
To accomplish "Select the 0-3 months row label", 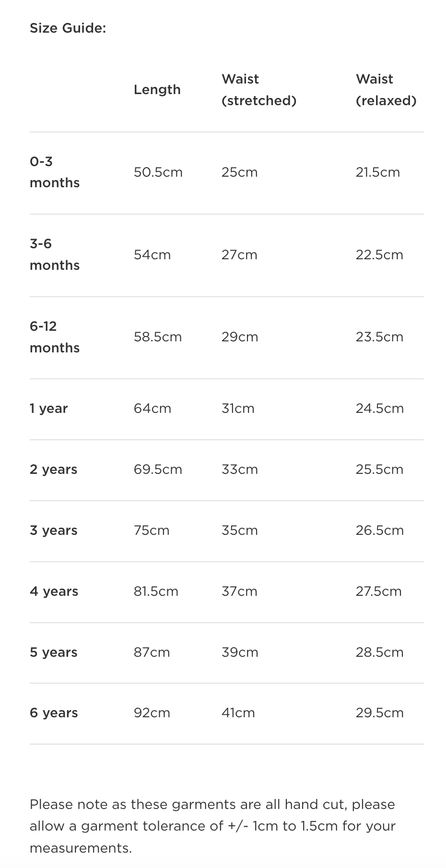I will click(x=54, y=172).
